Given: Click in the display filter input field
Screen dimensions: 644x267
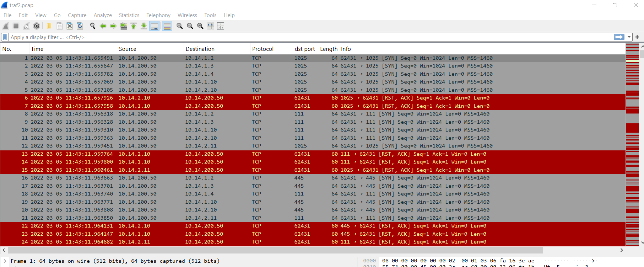Looking at the screenshot, I should point(284,37).
